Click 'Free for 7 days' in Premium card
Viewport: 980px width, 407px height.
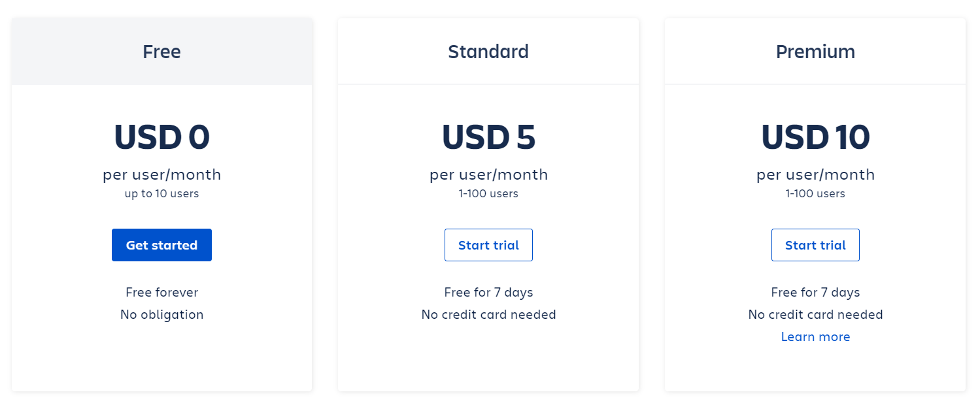pos(815,292)
